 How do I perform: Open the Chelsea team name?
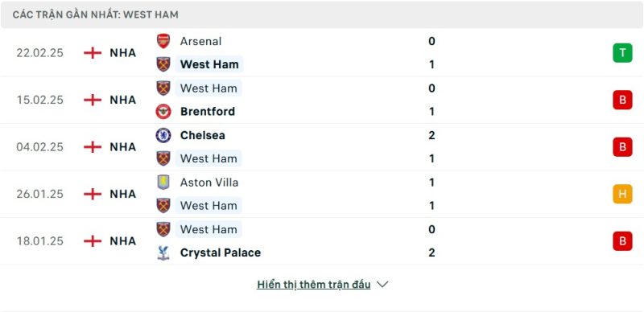tap(203, 135)
